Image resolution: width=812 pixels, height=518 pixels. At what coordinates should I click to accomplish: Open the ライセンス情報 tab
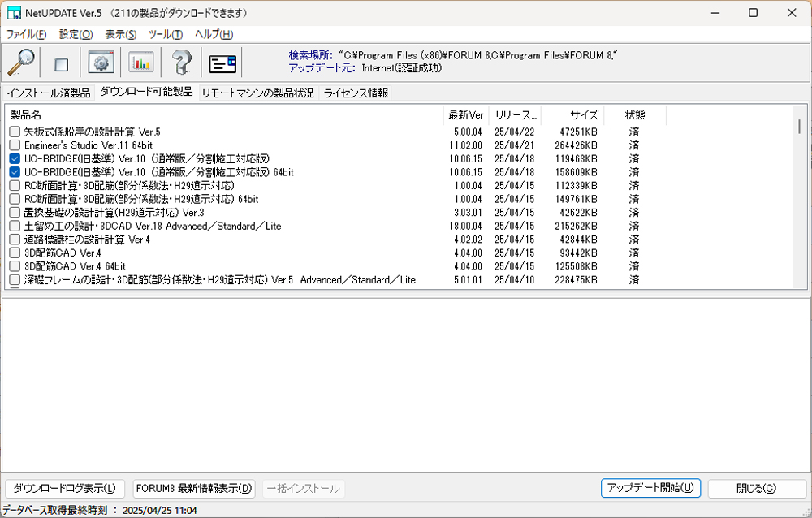[356, 93]
